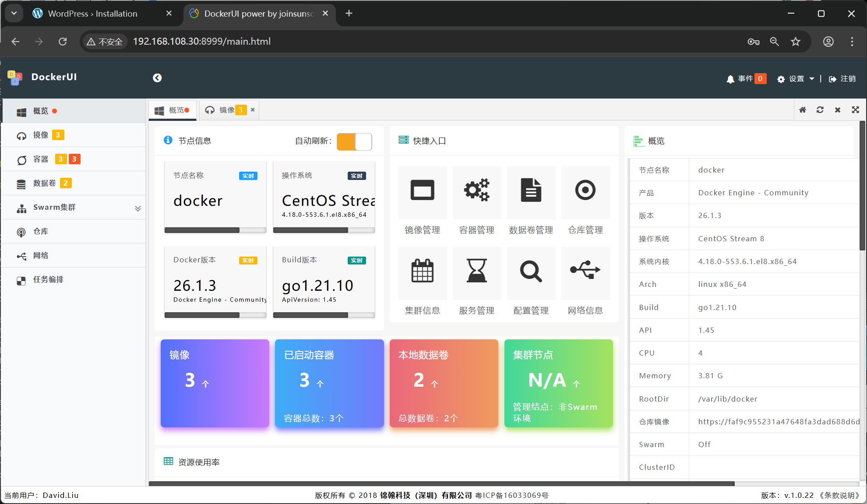This screenshot has height=504, width=867.
Task: Click progress bar under Build版本 go1.21.10
Action: 324,315
